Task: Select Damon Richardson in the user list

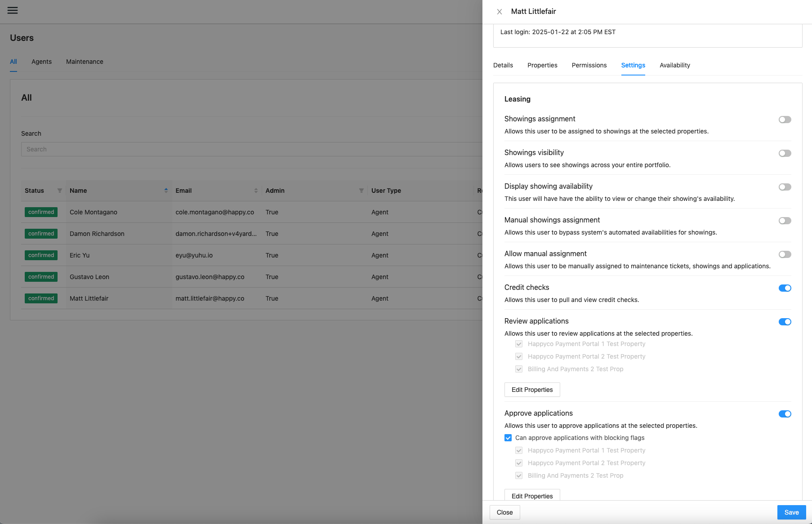Action: point(97,234)
